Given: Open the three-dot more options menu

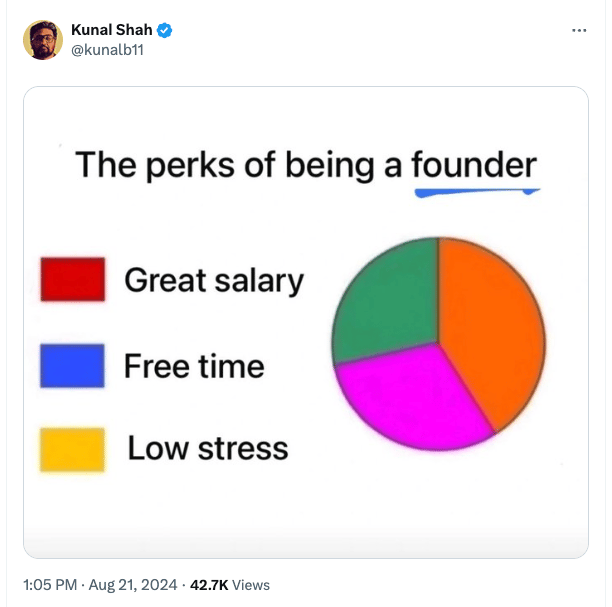Looking at the screenshot, I should (579, 30).
